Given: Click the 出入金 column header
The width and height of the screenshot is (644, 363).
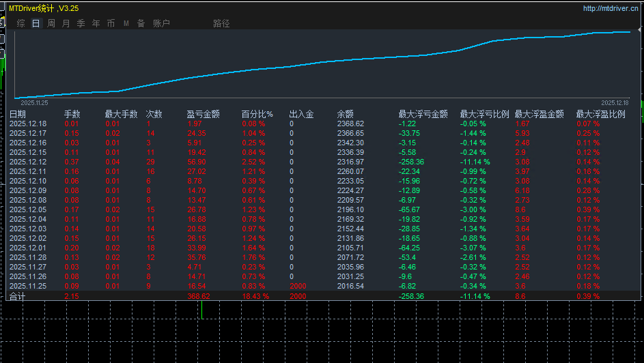Looking at the screenshot, I should point(301,114).
